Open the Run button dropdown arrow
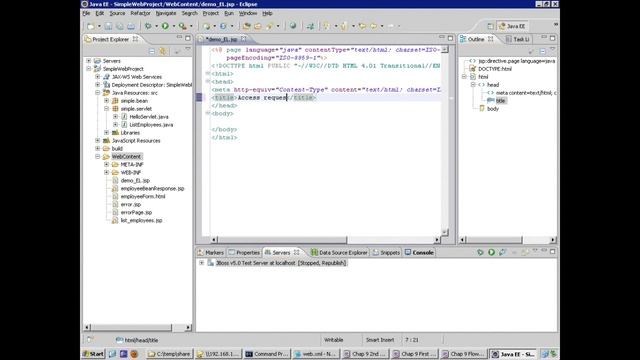Image resolution: width=640 pixels, height=360 pixels. click(x=174, y=26)
